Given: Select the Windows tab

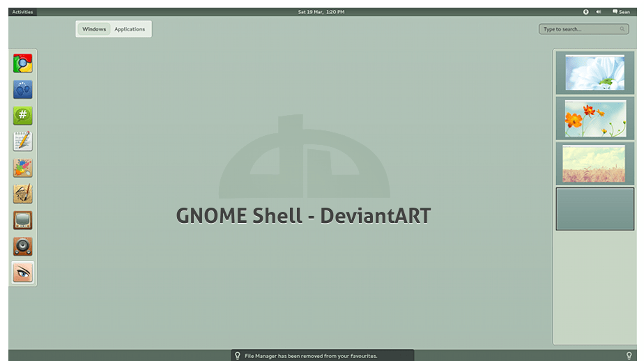Looking at the screenshot, I should click(94, 29).
